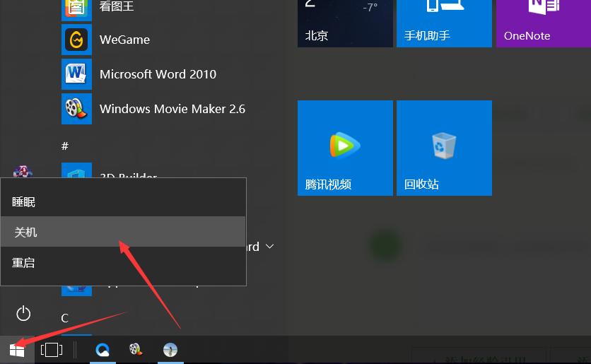The height and width of the screenshot is (364, 591).
Task: Click the Microsoft Word 2010 label
Action: click(158, 74)
